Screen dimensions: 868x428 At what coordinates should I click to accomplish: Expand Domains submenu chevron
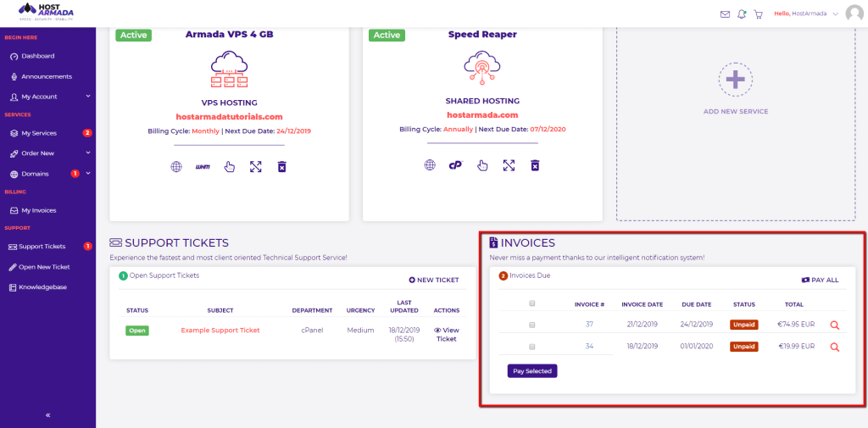pyautogui.click(x=88, y=173)
